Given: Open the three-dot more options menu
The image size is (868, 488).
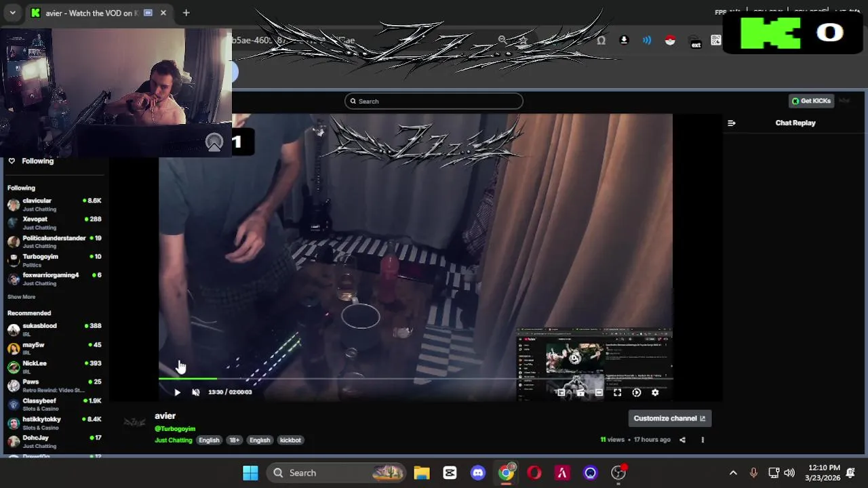Looking at the screenshot, I should click(x=703, y=440).
